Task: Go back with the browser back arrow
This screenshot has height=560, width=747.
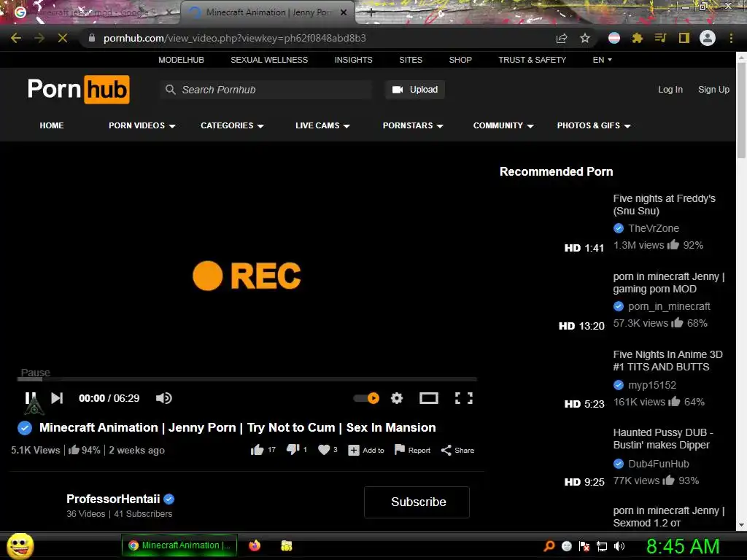Action: [x=16, y=38]
